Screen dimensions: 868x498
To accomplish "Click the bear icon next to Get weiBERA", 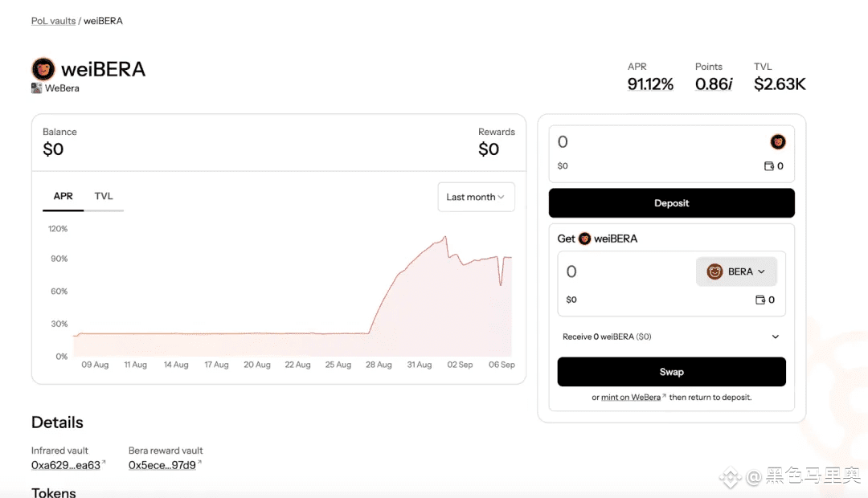I will click(x=584, y=239).
